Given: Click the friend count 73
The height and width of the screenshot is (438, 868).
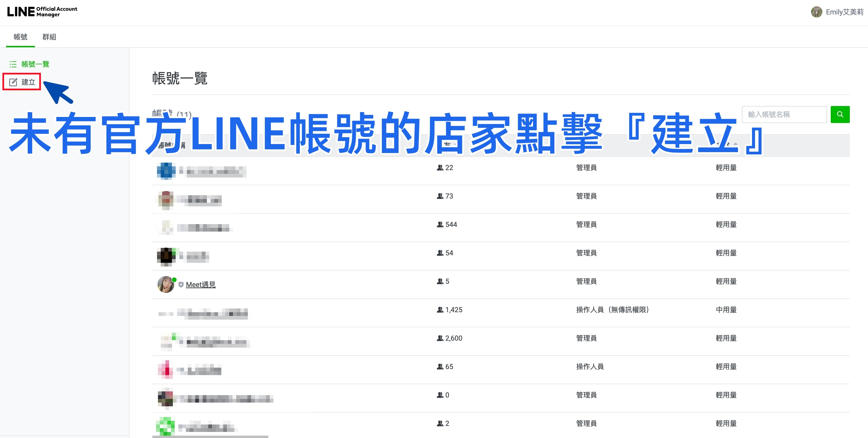Looking at the screenshot, I should tap(449, 196).
